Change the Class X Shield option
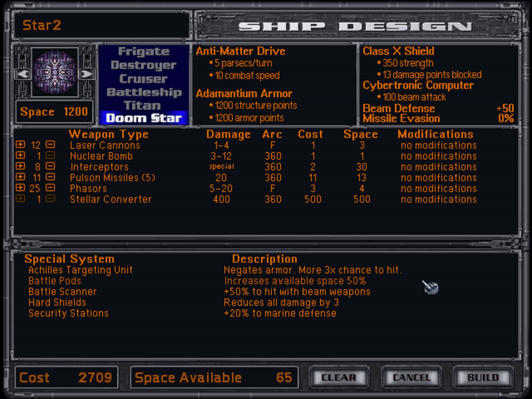The width and height of the screenshot is (532, 399). click(x=398, y=51)
